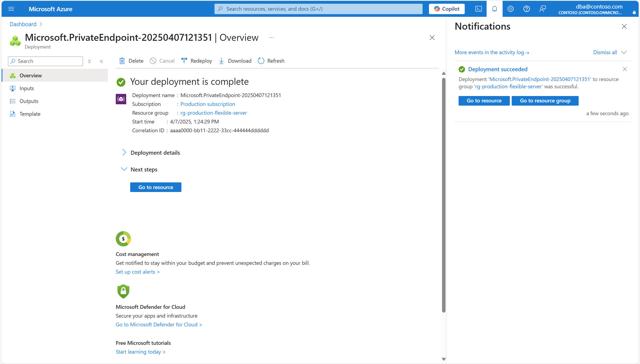Open the Feedback icon in header
The image size is (640, 364).
coord(542,9)
